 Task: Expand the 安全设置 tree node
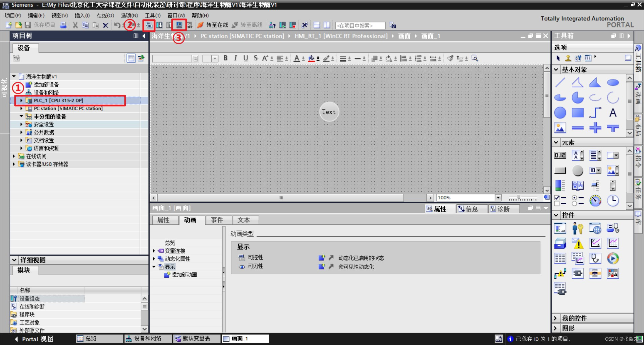[21, 124]
